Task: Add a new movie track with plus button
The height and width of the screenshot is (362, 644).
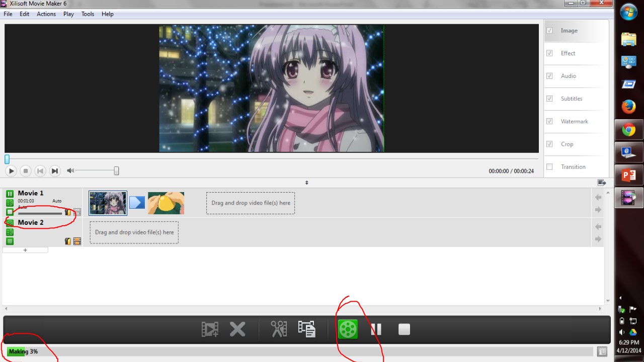Action: 25,250
